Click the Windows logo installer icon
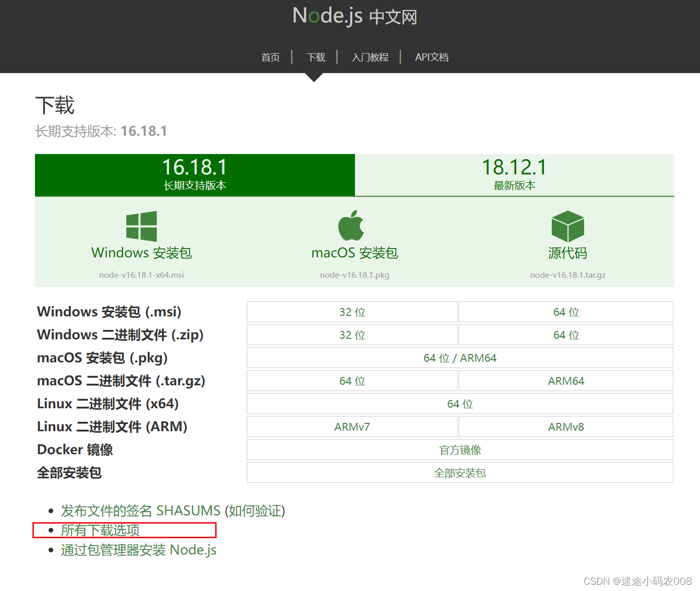The width and height of the screenshot is (700, 591). pos(141,226)
